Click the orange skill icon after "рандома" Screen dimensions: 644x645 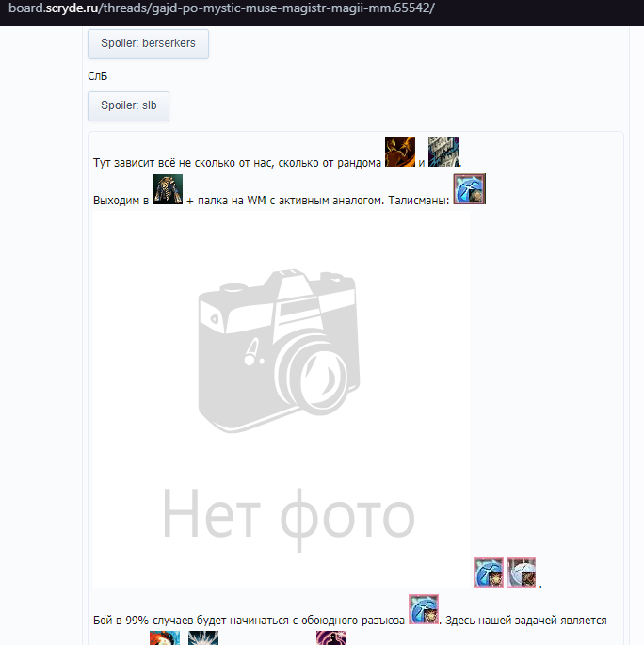click(400, 152)
